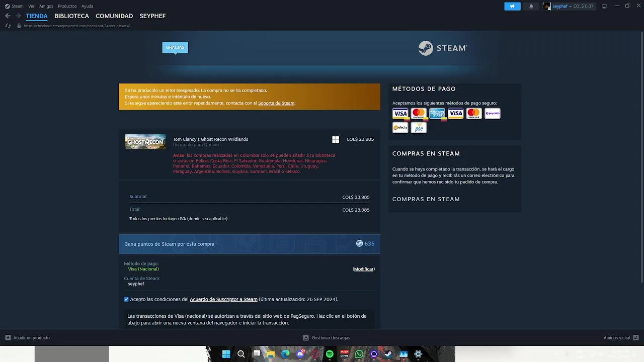The height and width of the screenshot is (362, 644).
Task: Open the Acuerdo de Suscriptor a Steam
Action: click(x=223, y=299)
